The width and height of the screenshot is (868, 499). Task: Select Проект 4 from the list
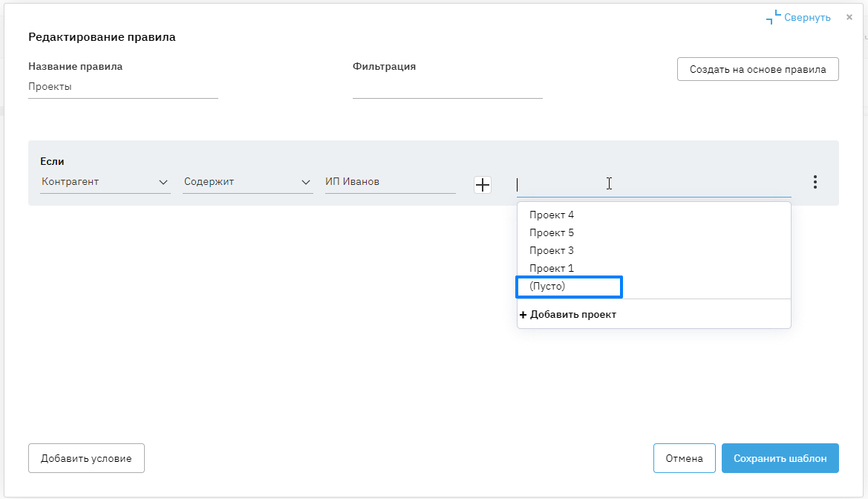click(x=552, y=215)
